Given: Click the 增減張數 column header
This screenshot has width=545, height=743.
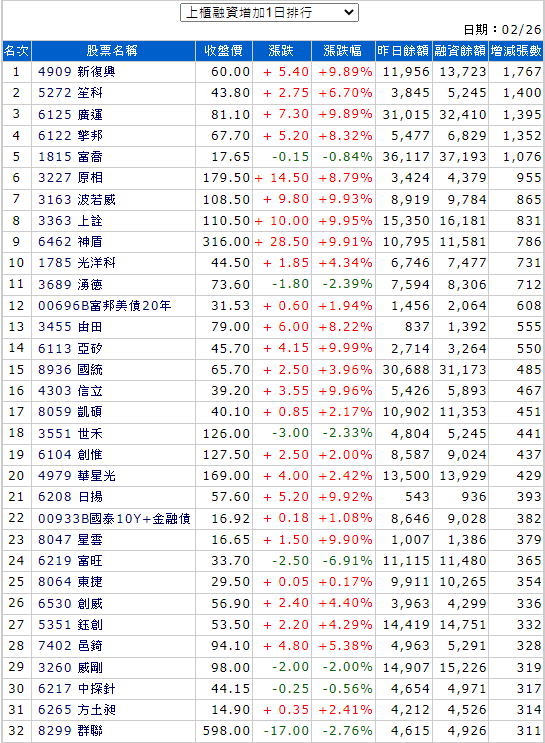Looking at the screenshot, I should 516,51.
